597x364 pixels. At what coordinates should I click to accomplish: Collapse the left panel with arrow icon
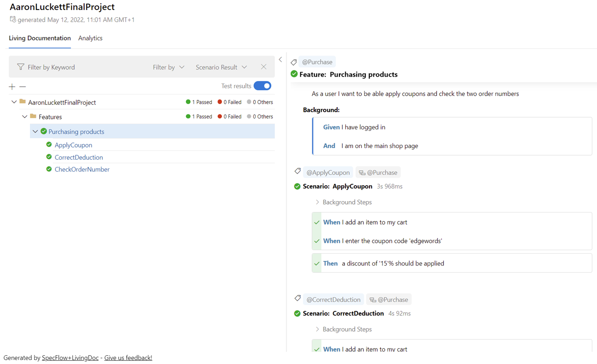[280, 59]
